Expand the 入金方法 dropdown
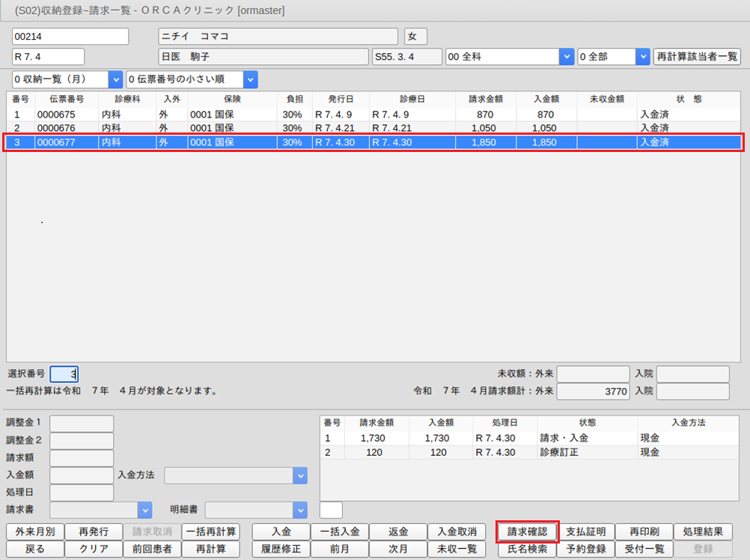This screenshot has width=750, height=560. pyautogui.click(x=299, y=475)
